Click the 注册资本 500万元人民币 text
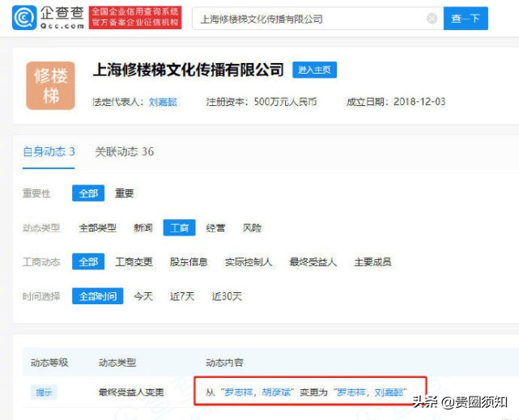This screenshot has height=420, width=519. [x=262, y=102]
